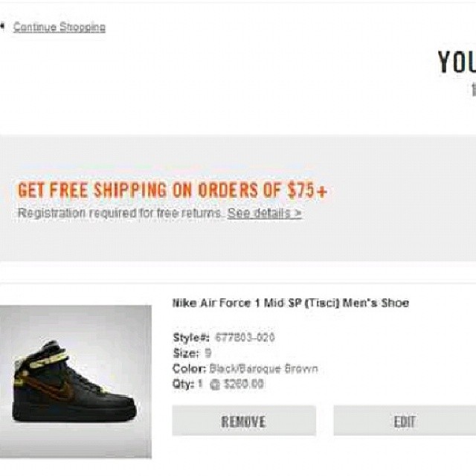Click the Qty label

pyautogui.click(x=182, y=385)
